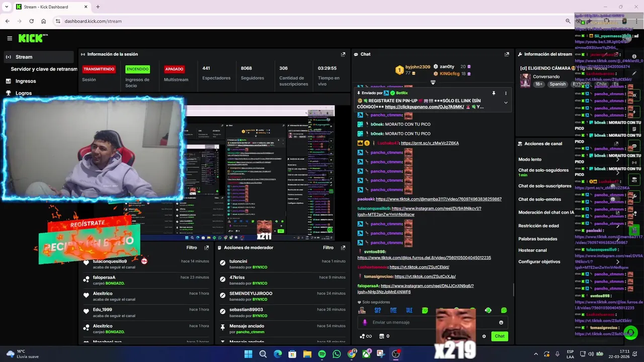Open tomasignvcico's vt.tiktok link

coord(425,277)
